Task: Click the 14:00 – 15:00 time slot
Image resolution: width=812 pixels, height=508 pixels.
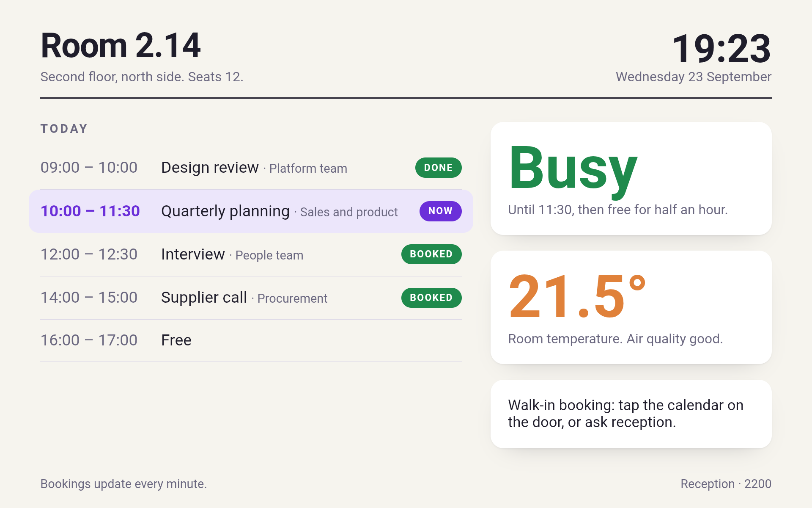Action: [89, 298]
